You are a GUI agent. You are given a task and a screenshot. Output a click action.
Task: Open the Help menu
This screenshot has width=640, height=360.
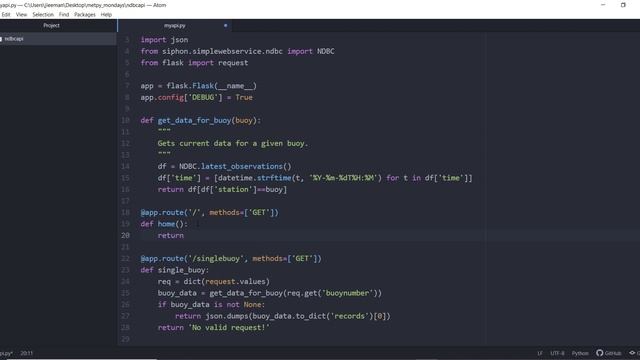(106, 14)
